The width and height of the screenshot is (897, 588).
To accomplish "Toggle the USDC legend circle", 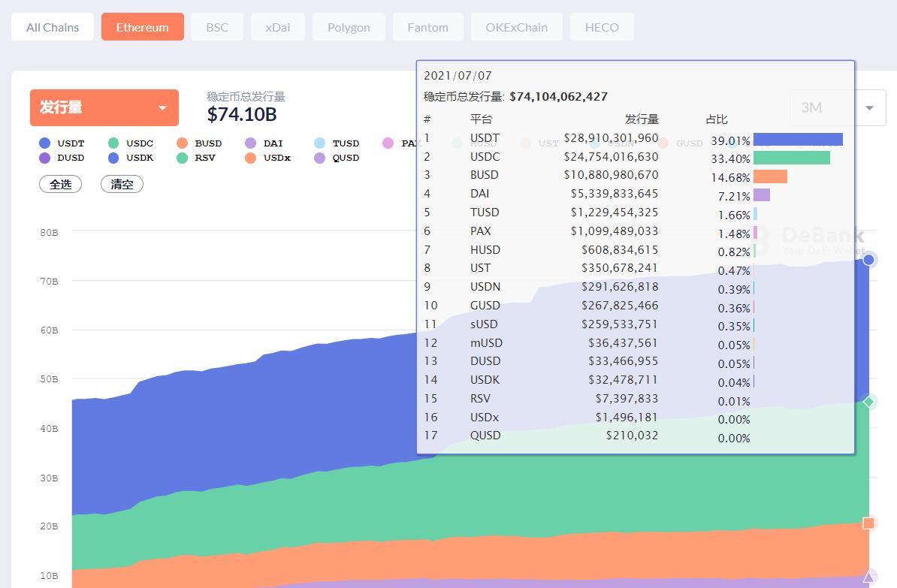I will [113, 143].
